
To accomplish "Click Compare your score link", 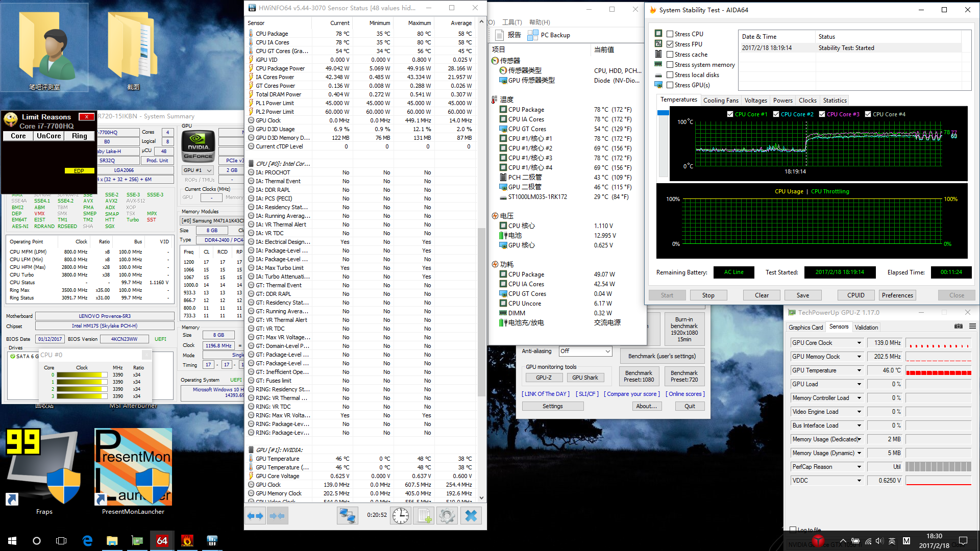I will tap(631, 394).
